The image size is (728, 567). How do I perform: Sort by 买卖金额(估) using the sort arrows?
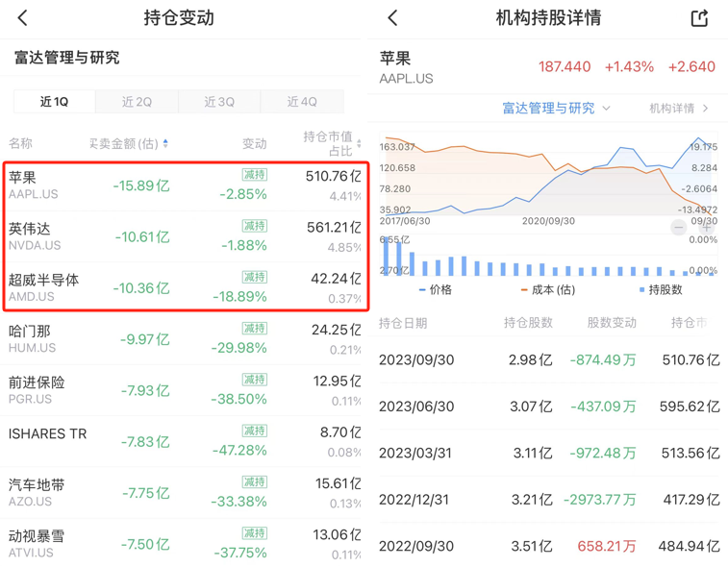pyautogui.click(x=165, y=144)
